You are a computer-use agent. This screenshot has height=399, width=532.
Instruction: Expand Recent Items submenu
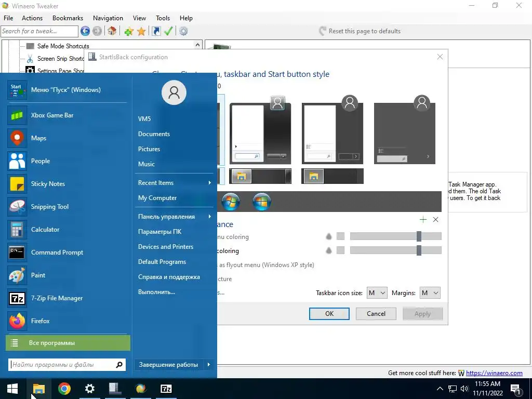coord(175,183)
